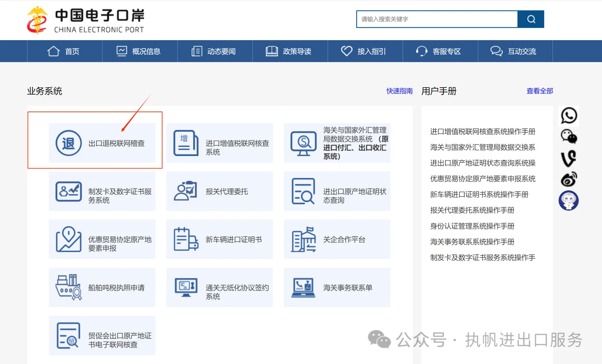Click the 制发卡及数字证书服务系统 icon
Screen dimensions: 602x364
click(102, 191)
